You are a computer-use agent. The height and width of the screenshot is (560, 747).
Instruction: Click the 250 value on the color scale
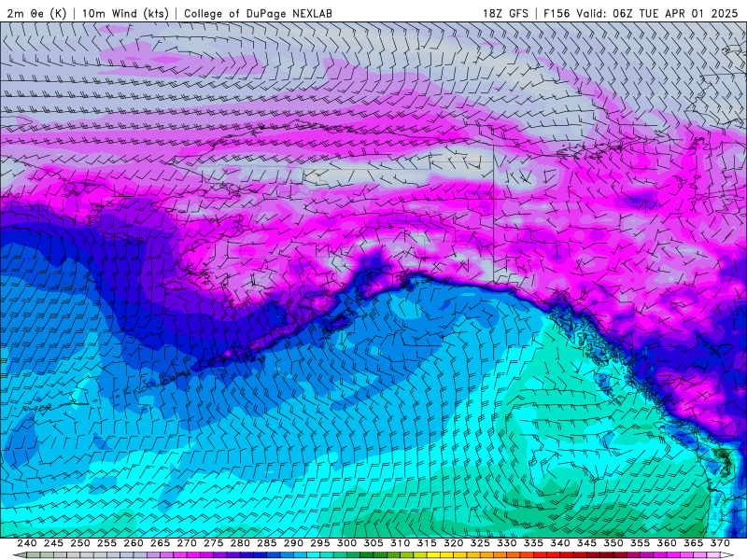pyautogui.click(x=80, y=543)
